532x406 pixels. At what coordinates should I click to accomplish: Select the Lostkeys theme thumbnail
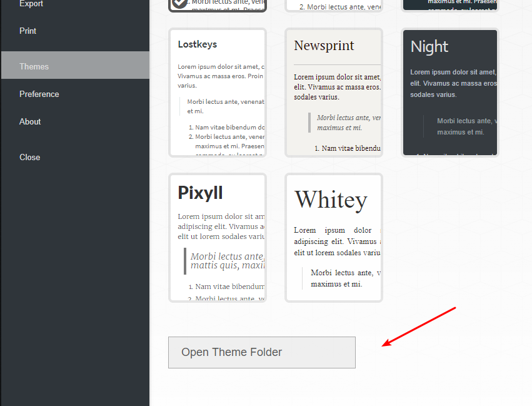[217, 92]
